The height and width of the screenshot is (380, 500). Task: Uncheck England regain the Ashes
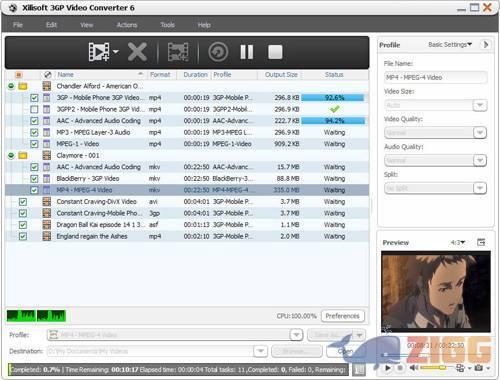pos(23,236)
